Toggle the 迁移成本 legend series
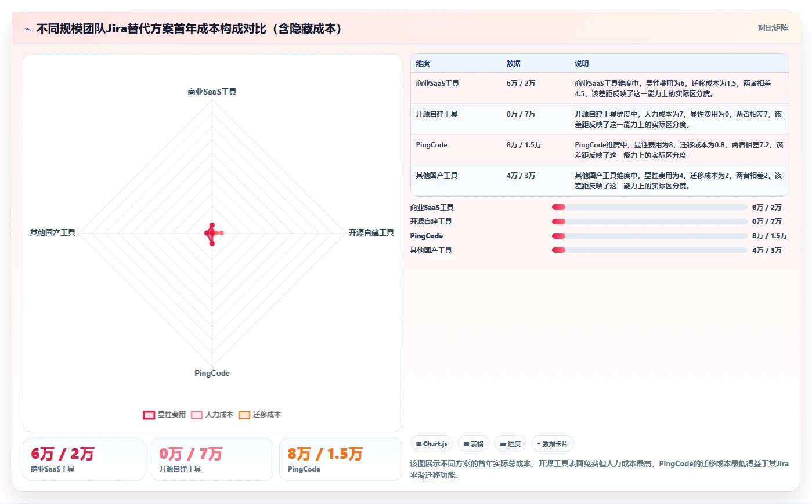The width and height of the screenshot is (812, 504). click(260, 415)
